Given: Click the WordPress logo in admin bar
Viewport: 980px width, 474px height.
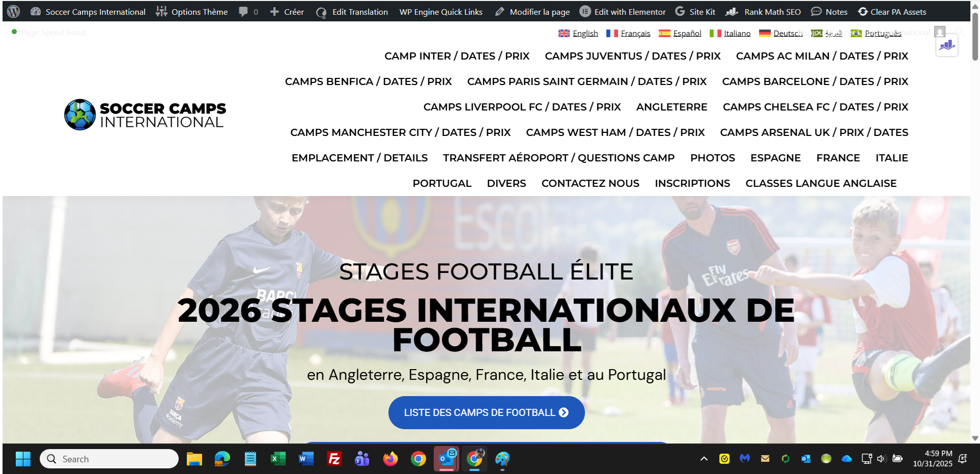Looking at the screenshot, I should coord(14,12).
